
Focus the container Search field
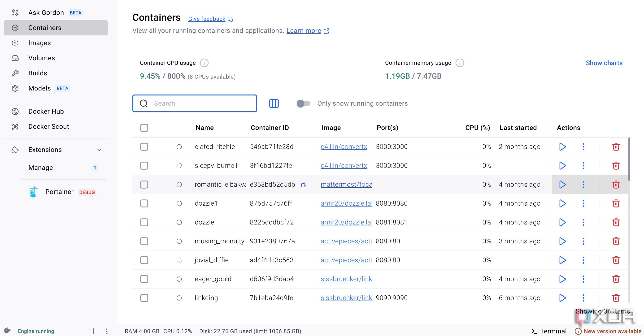coord(195,103)
